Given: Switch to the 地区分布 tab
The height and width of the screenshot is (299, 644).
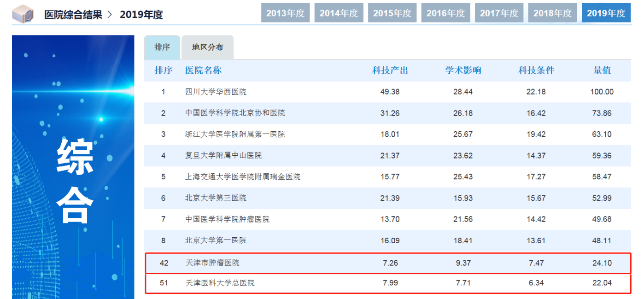Looking at the screenshot, I should 208,47.
